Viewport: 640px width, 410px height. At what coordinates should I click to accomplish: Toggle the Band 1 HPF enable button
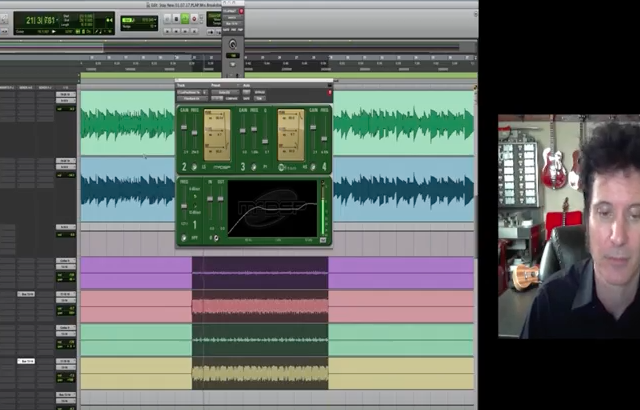point(184,237)
